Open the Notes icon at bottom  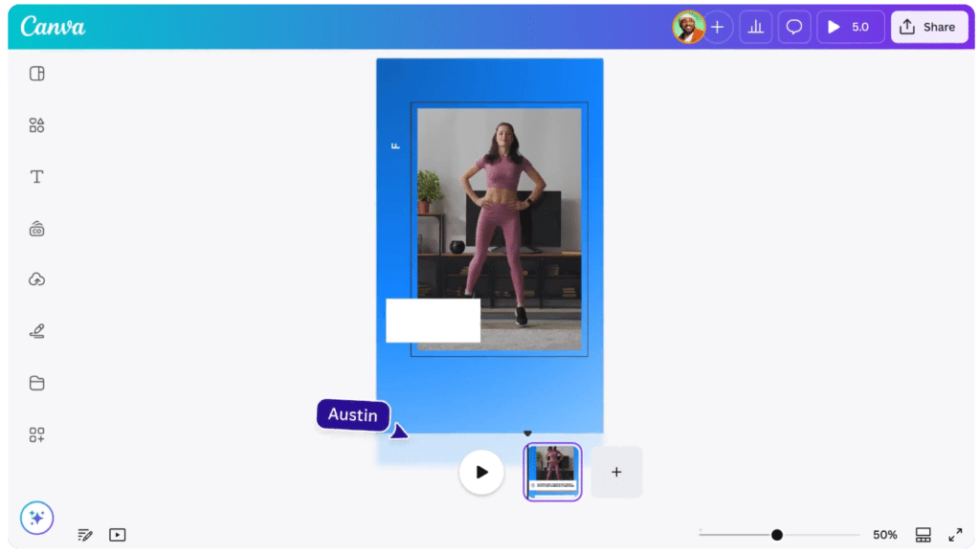click(85, 535)
